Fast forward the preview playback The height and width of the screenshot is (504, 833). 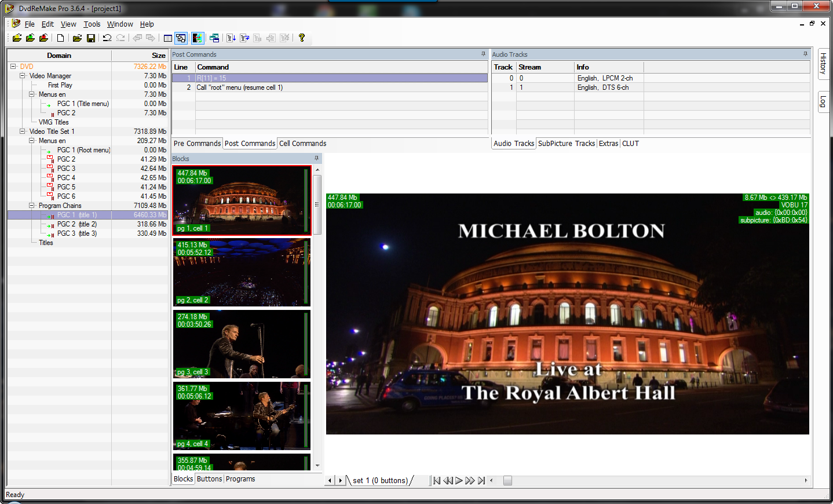point(470,480)
